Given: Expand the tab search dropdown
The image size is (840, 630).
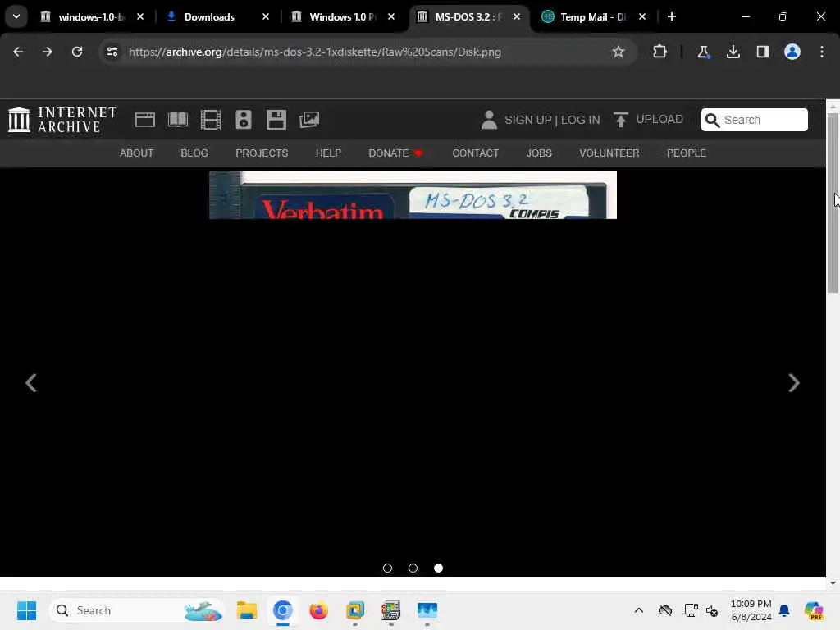Looking at the screenshot, I should click(16, 16).
